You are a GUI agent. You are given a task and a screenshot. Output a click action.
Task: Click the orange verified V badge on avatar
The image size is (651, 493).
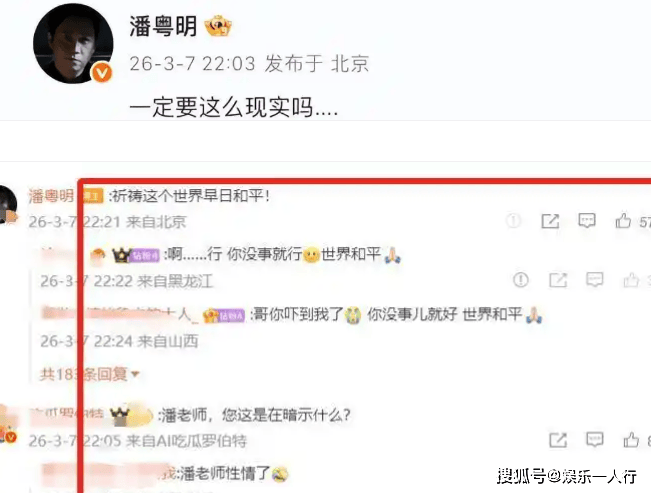(102, 73)
